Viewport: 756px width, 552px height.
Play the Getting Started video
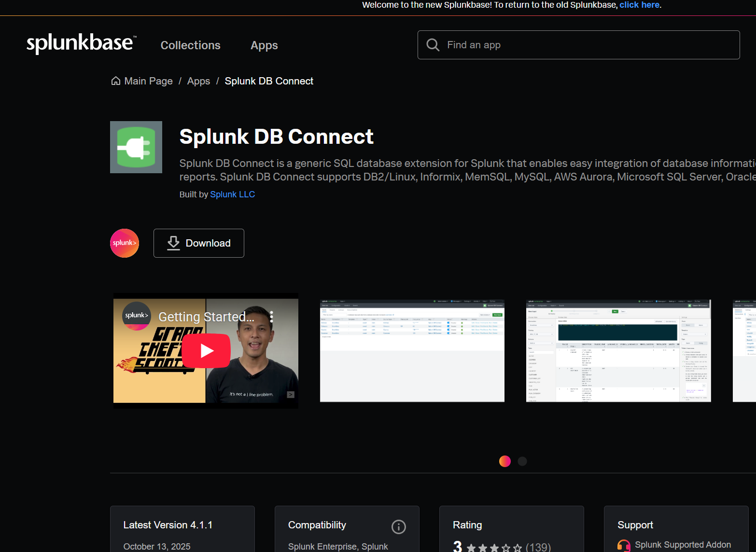click(206, 351)
